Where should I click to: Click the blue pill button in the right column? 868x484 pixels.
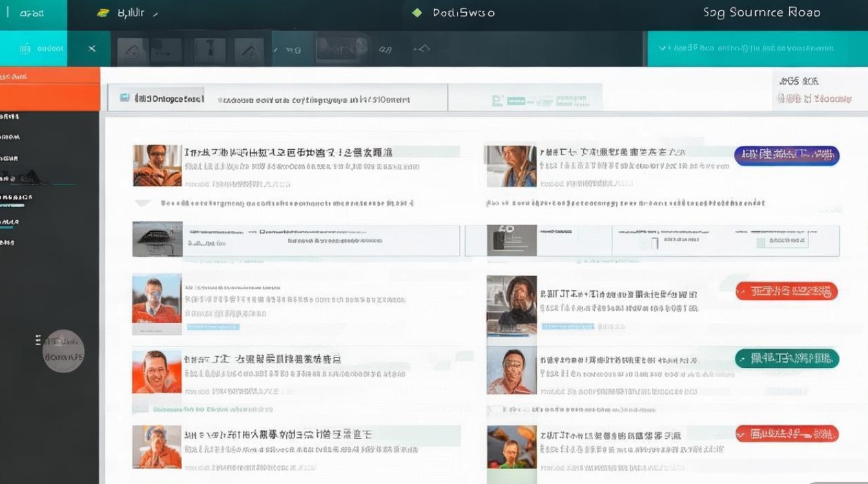click(787, 155)
